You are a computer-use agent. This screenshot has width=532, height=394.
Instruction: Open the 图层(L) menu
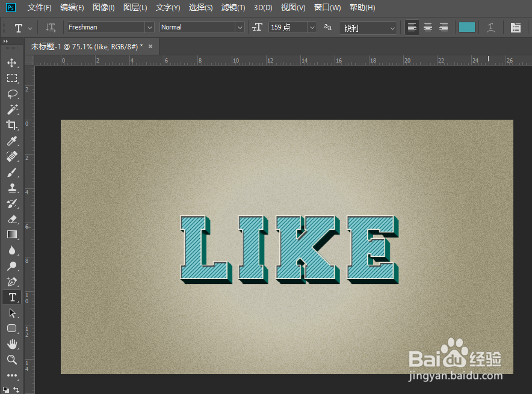click(135, 7)
